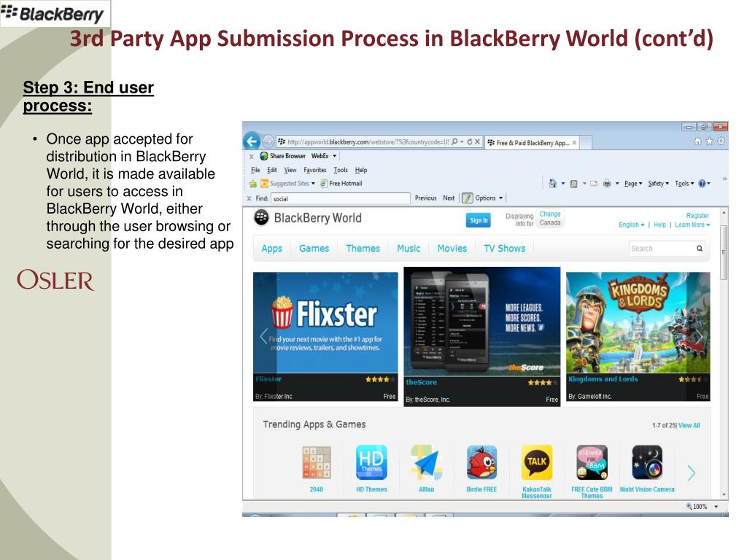This screenshot has height=560, width=747.
Task: Expand the Suggested Sites dropdown
Action: tap(313, 184)
